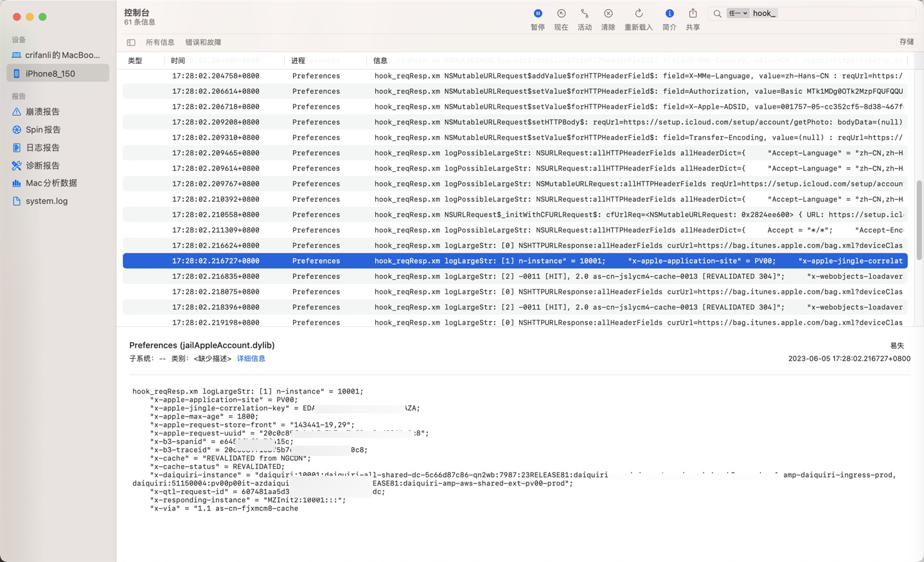This screenshot has width=924, height=562.
Task: Select log row at 17:28:02.204758
Action: coord(515,76)
